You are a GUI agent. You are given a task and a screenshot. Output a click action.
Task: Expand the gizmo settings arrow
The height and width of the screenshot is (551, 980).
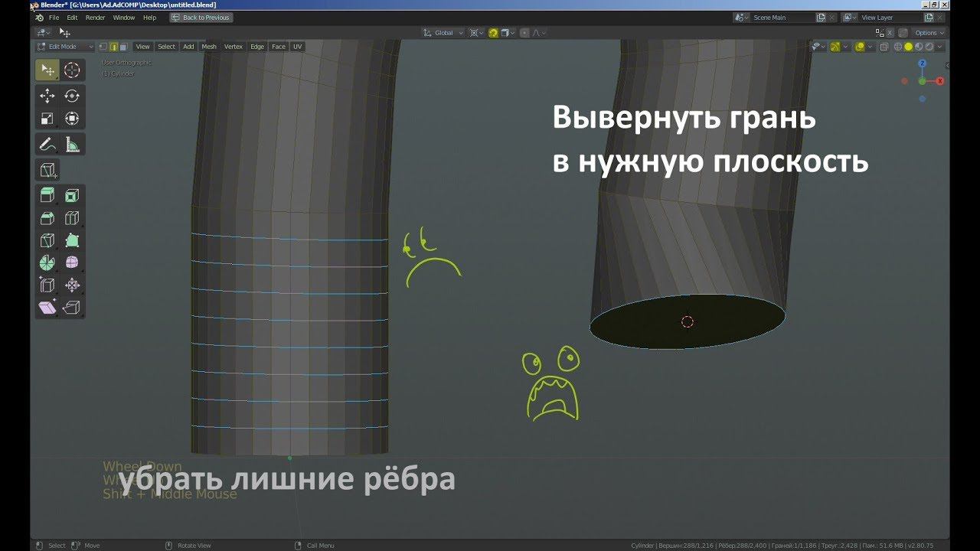(845, 47)
